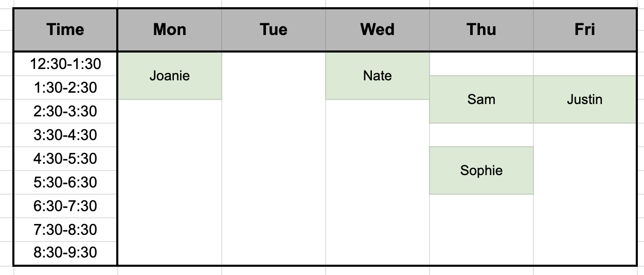Click the Mon column header
This screenshot has width=644, height=275.
click(170, 29)
